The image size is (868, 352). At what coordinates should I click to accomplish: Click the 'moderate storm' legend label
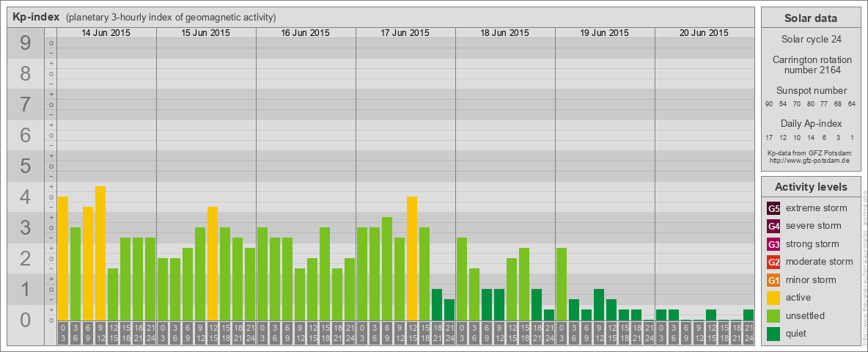[820, 262]
